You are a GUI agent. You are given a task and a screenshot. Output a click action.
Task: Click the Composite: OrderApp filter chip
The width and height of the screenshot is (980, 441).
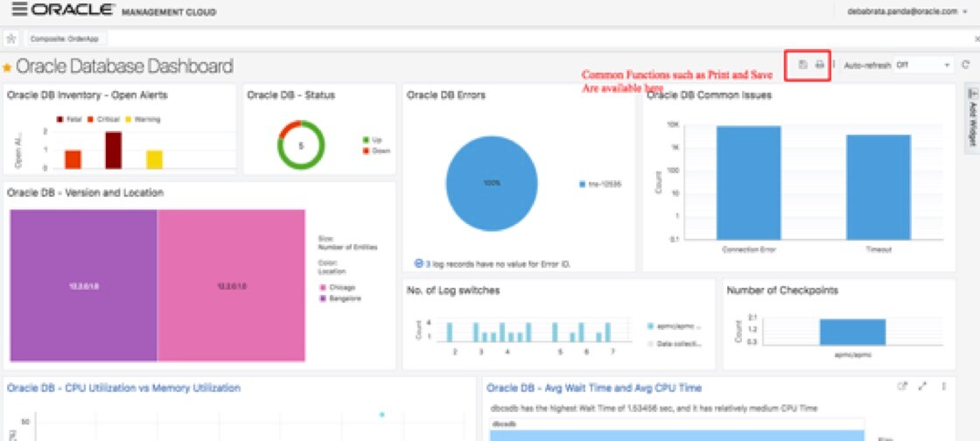65,38
